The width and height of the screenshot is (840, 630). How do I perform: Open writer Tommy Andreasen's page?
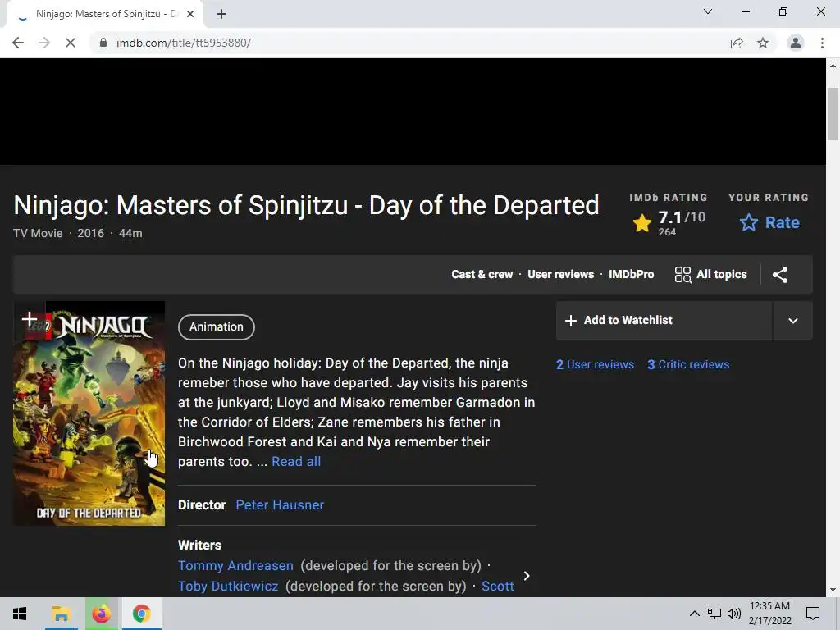[x=235, y=566]
